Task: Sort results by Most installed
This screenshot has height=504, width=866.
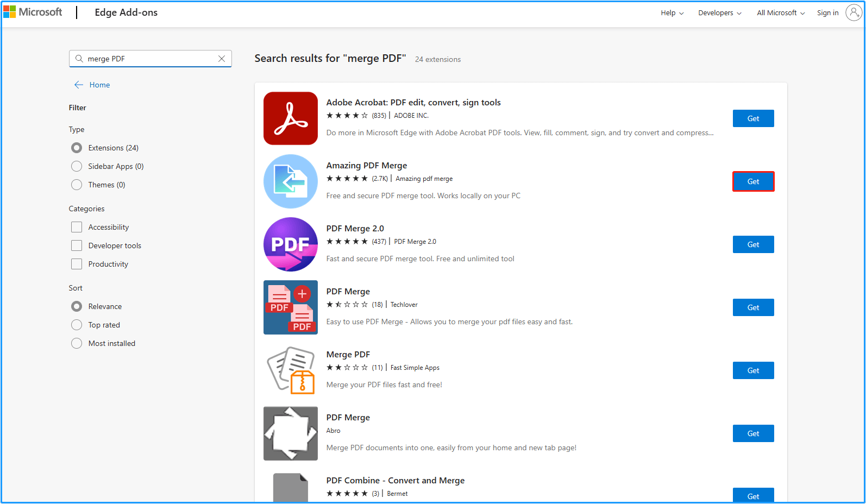Action: [77, 343]
